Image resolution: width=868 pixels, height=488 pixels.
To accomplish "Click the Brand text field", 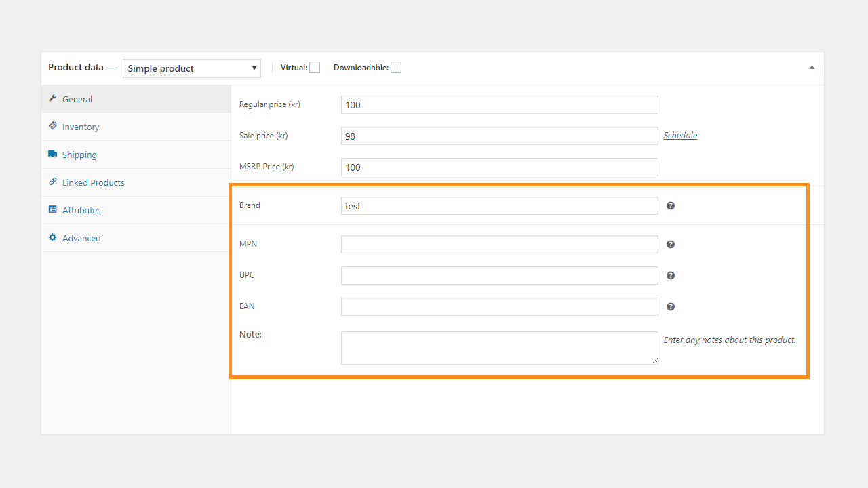I will [500, 205].
